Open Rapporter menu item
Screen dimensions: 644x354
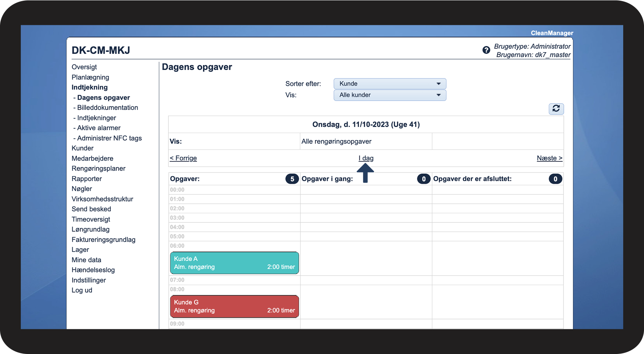tap(87, 179)
